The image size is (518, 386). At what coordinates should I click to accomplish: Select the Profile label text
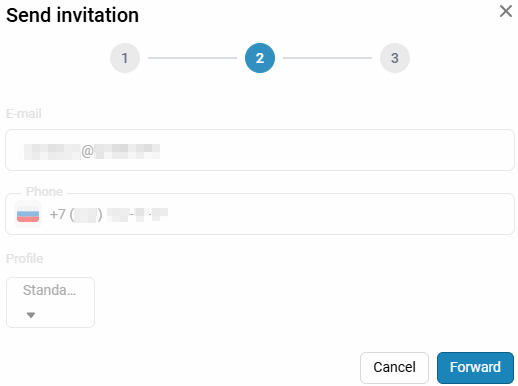click(25, 259)
